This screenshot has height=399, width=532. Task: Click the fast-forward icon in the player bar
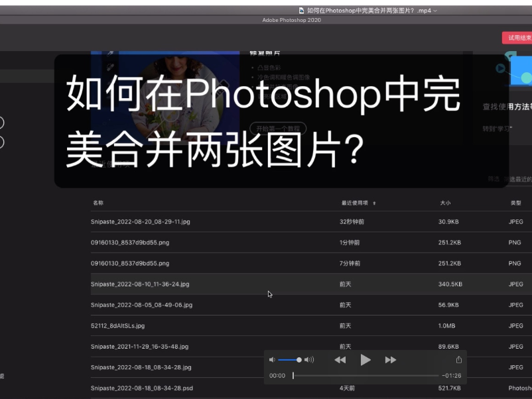(391, 360)
